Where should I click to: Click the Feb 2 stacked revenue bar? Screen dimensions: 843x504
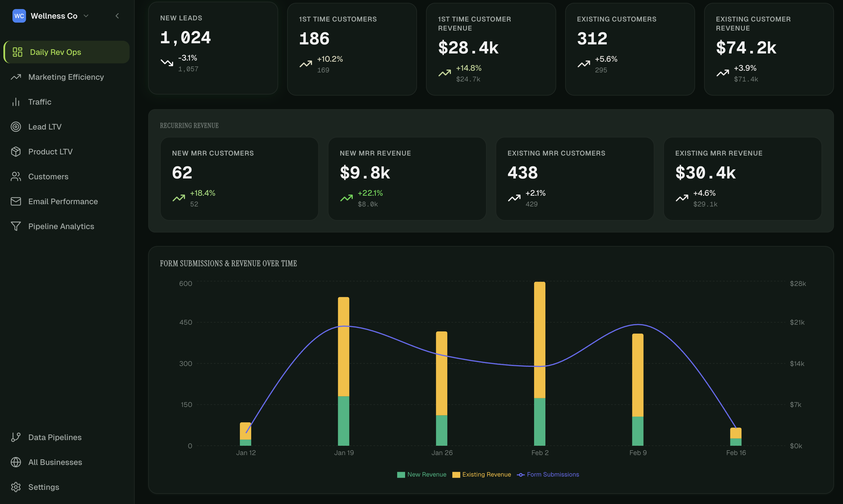539,364
